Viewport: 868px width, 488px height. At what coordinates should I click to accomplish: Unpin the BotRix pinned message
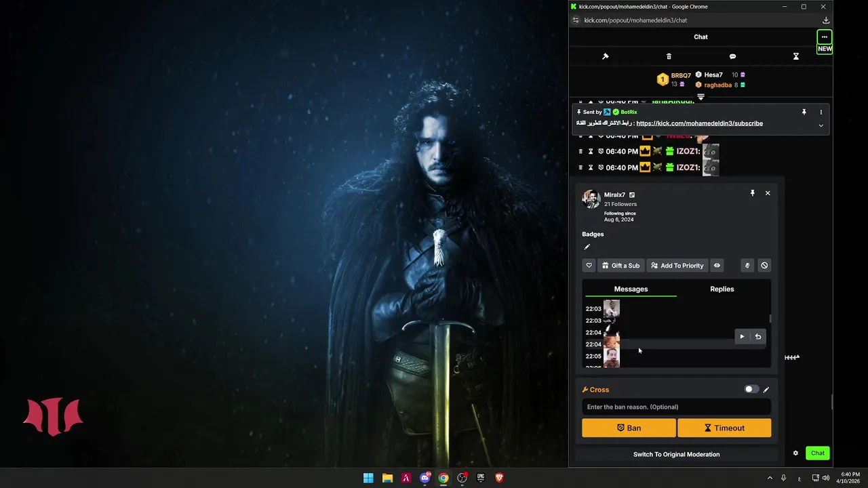click(804, 112)
